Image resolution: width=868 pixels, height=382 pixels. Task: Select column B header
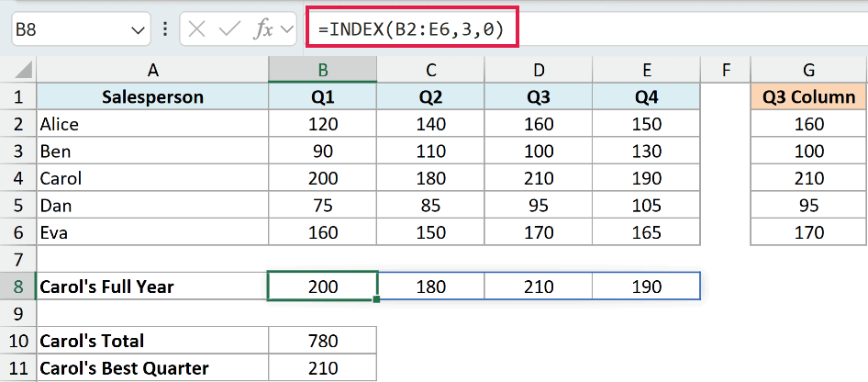point(323,71)
